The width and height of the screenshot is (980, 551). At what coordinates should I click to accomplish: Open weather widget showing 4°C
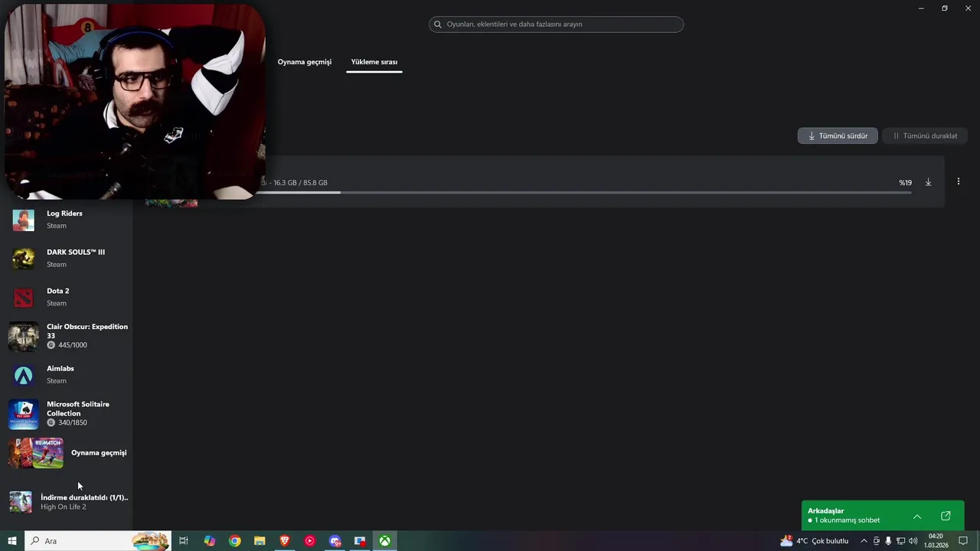[x=815, y=541]
